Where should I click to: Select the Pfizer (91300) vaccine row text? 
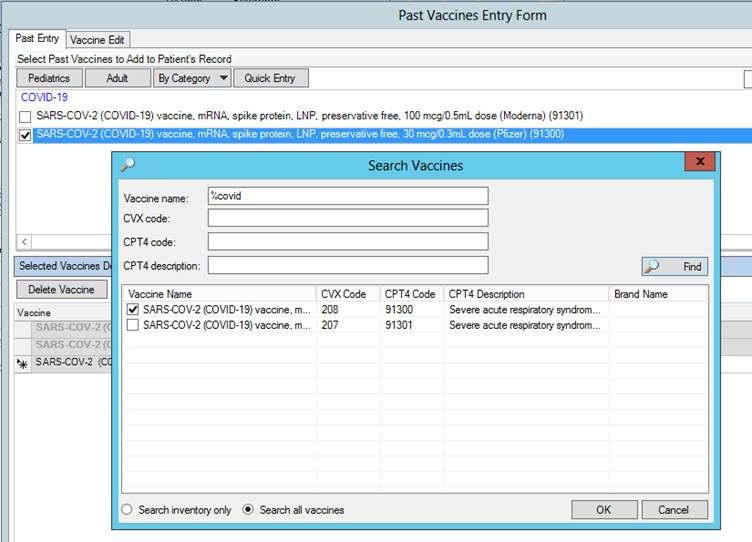(300, 134)
